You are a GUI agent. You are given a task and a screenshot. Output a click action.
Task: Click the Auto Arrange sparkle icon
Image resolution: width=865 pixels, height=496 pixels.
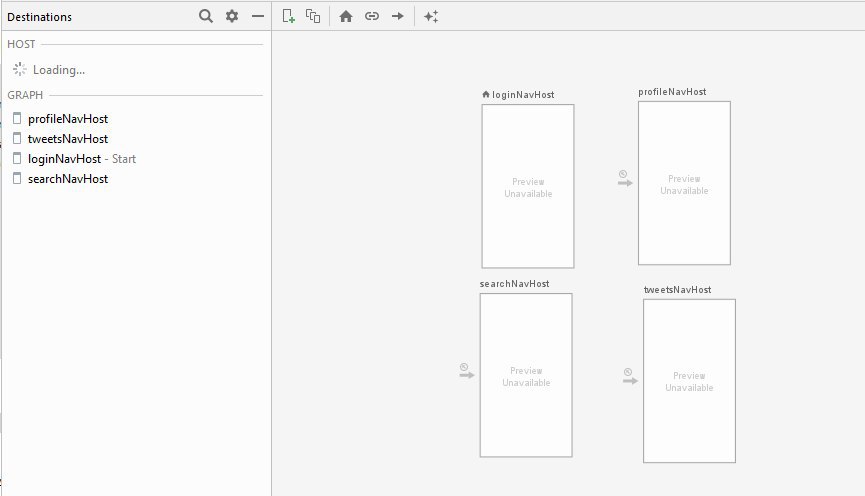(x=431, y=16)
